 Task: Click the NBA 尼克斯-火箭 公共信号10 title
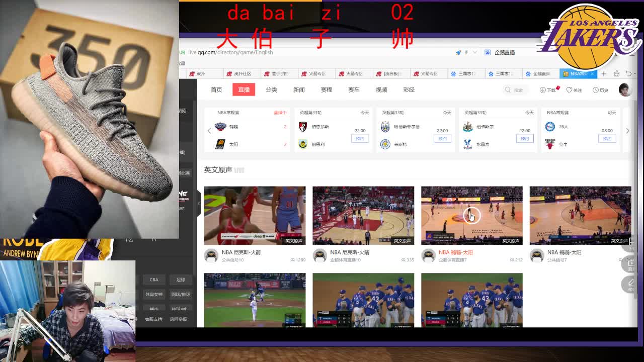click(241, 252)
